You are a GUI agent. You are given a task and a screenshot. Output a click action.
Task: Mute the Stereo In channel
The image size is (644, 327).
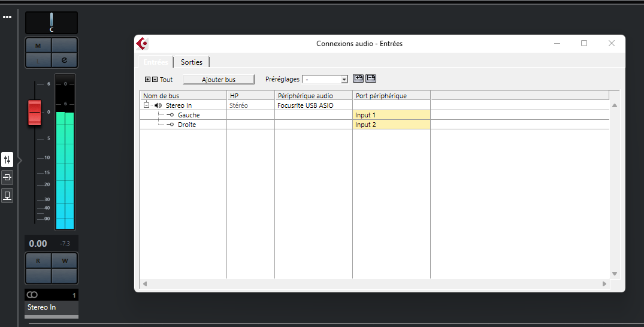pos(38,46)
